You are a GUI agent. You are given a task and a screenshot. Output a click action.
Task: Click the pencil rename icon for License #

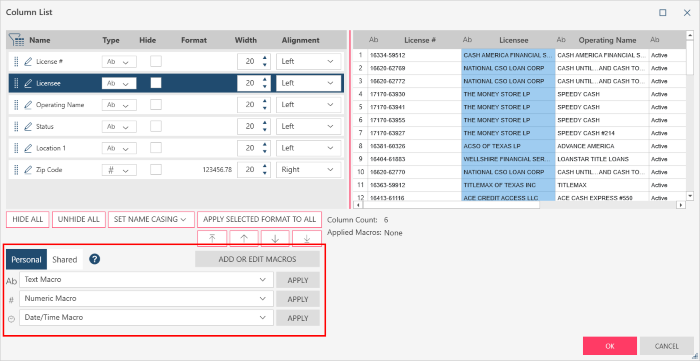point(28,62)
